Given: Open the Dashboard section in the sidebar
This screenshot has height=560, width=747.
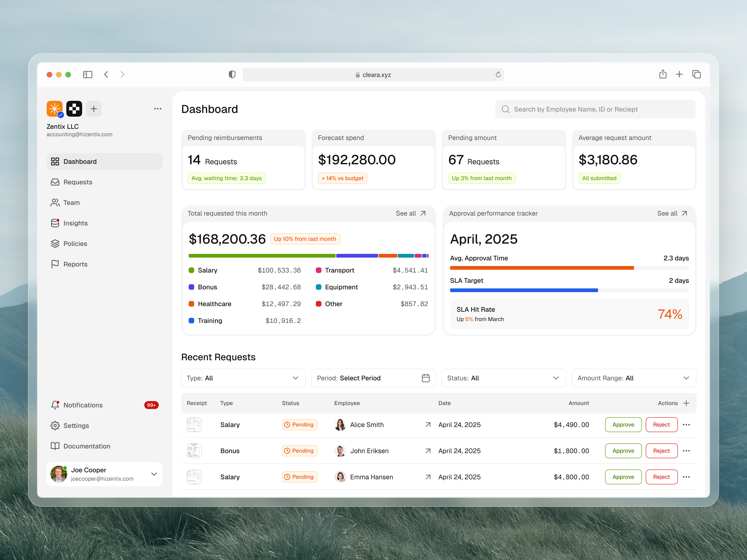Looking at the screenshot, I should pyautogui.click(x=80, y=161).
